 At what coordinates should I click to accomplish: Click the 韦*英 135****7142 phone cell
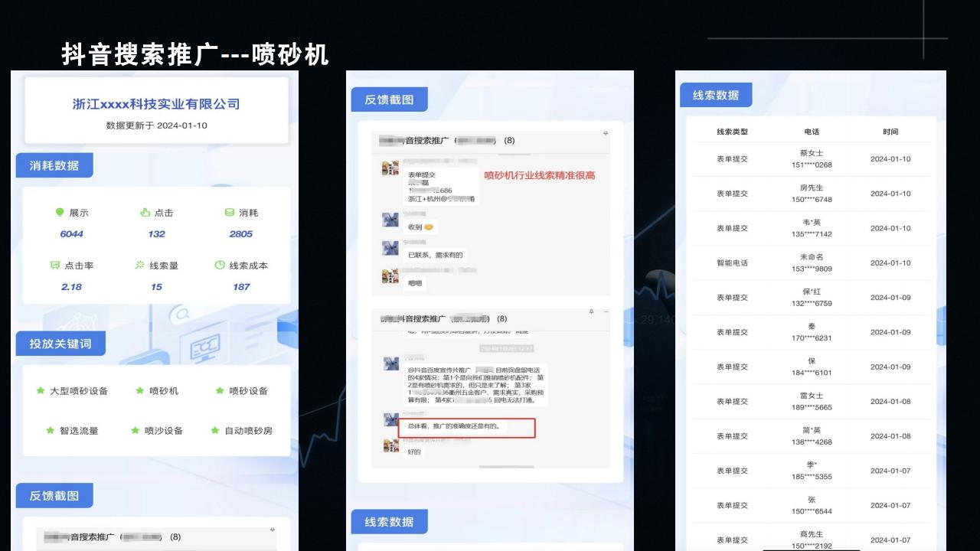click(x=812, y=228)
